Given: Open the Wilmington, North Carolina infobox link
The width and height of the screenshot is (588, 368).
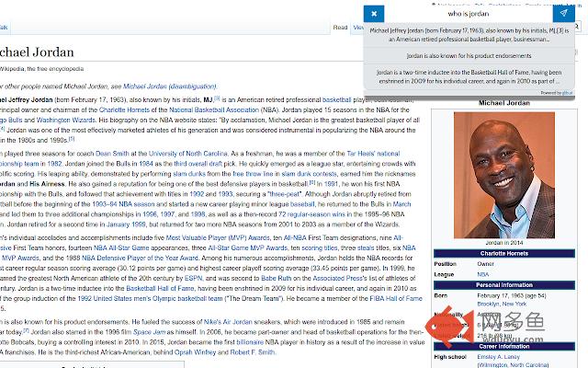Looking at the screenshot, I should pyautogui.click(x=513, y=364).
